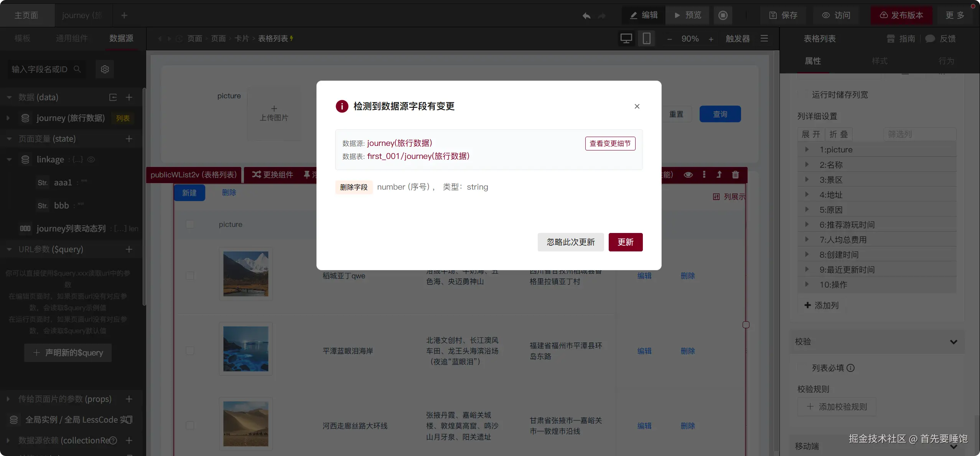
Task: Collapse the 校验 section chevron
Action: tap(954, 342)
